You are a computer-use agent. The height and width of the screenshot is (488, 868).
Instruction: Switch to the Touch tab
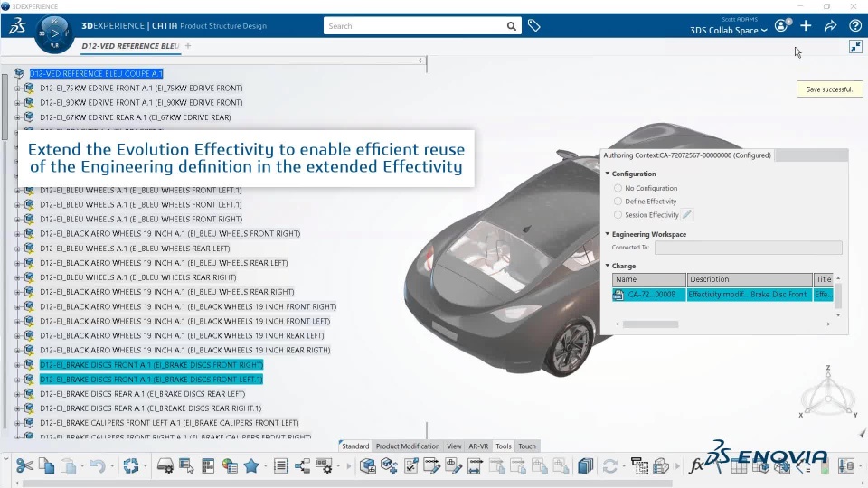point(527,446)
